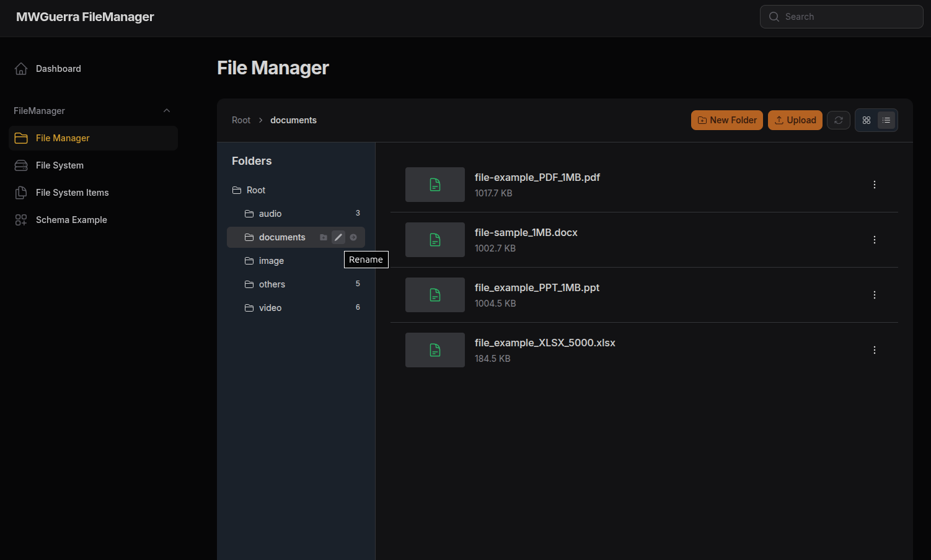This screenshot has height=560, width=931.
Task: Open the three-dot menu for file_example_XLSX_5000.xlsx
Action: pos(874,350)
